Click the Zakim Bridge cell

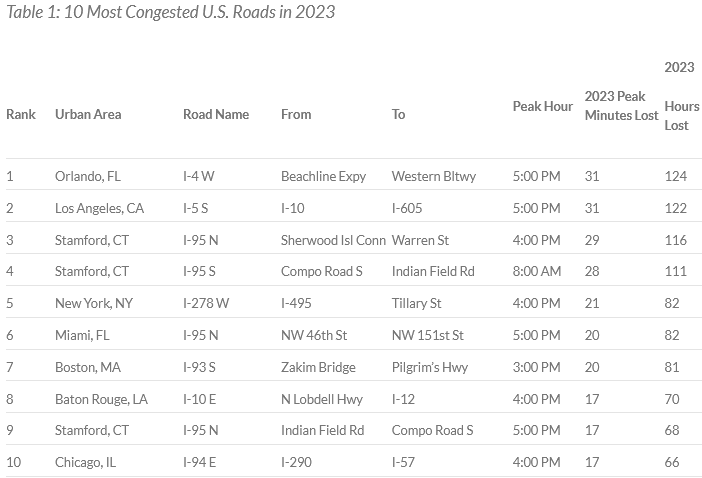pos(318,367)
